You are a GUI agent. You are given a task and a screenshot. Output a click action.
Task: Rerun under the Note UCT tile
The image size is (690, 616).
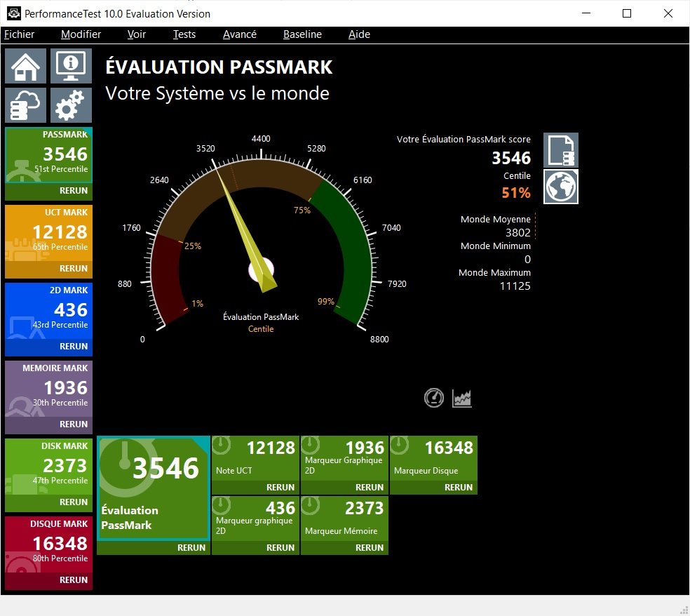tap(280, 488)
